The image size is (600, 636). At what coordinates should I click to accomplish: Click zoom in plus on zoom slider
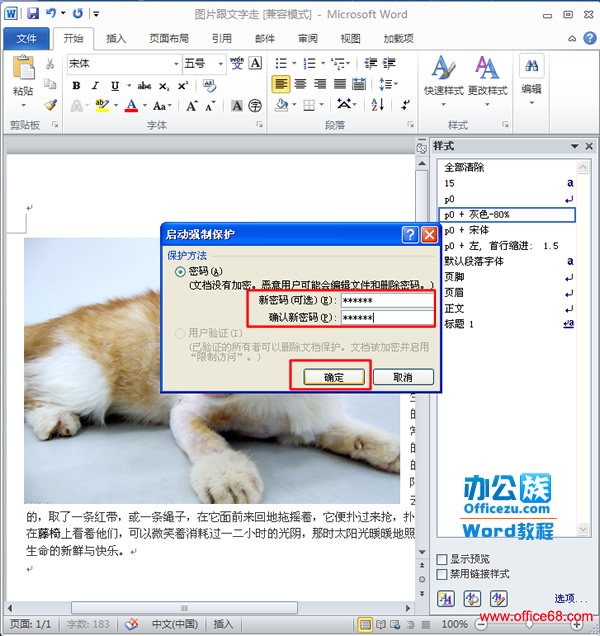[576, 625]
